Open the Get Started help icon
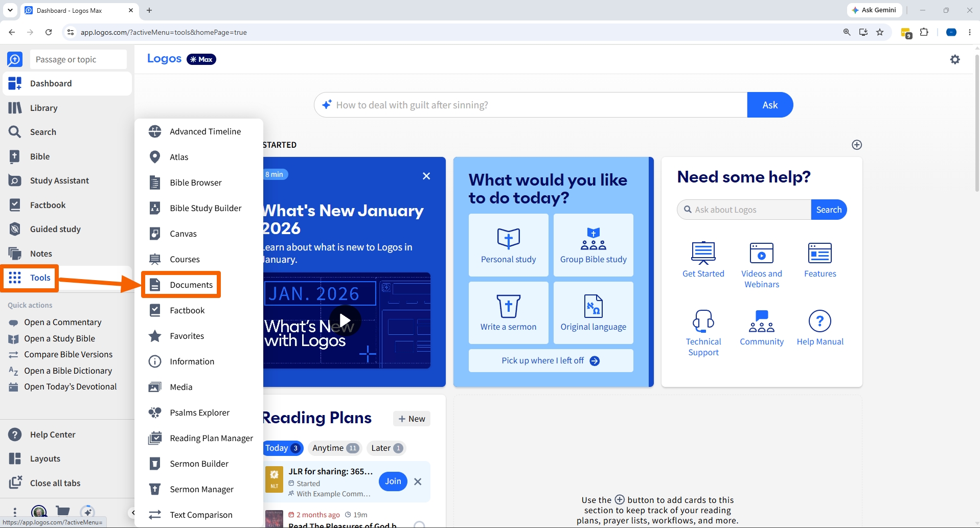This screenshot has height=528, width=980. point(703,260)
